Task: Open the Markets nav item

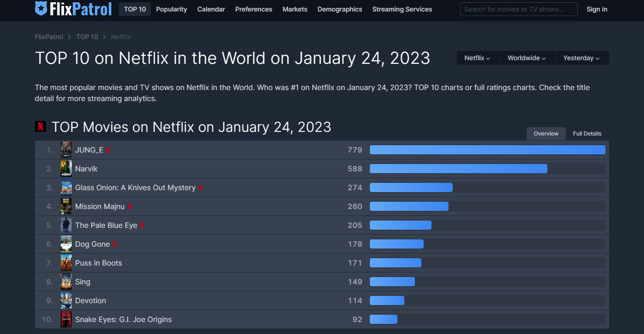Action: 295,9
